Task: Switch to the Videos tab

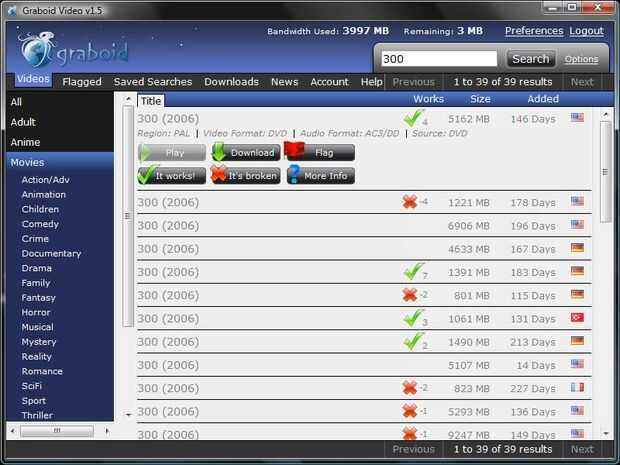Action: pos(33,79)
